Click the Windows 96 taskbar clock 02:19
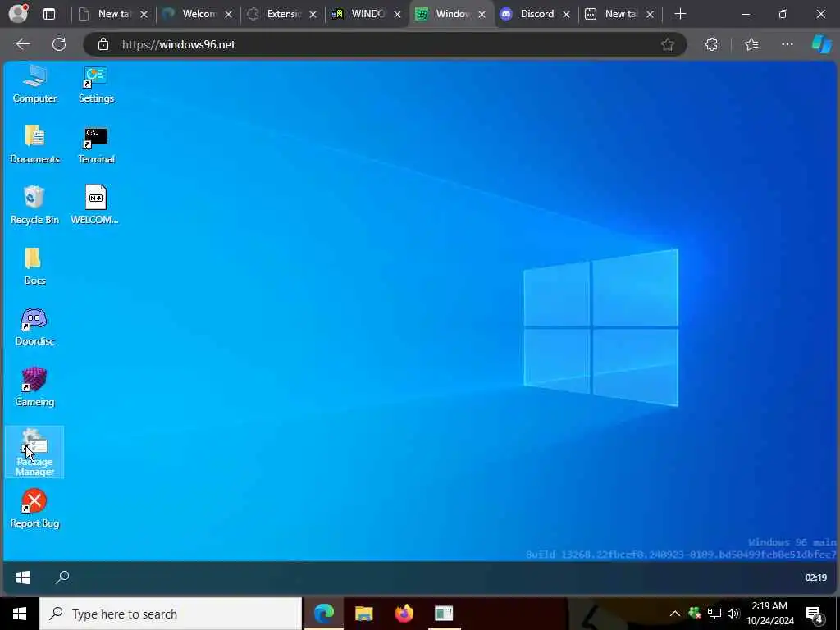Screen dimensions: 840x630 tap(816, 577)
